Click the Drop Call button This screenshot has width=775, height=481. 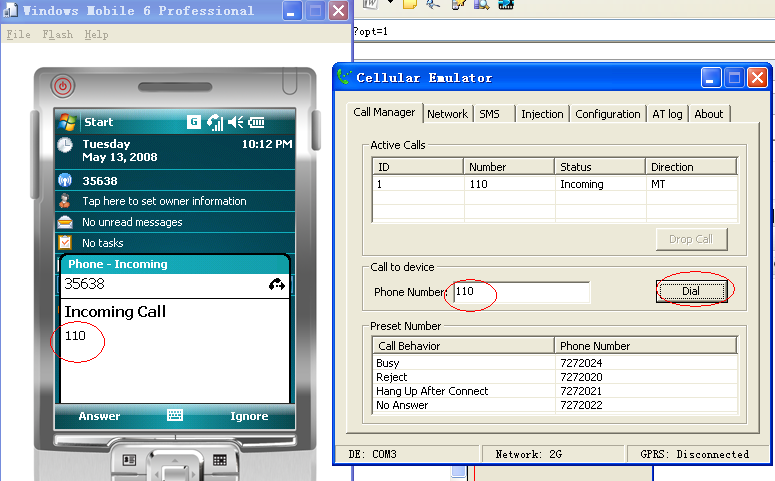691,239
